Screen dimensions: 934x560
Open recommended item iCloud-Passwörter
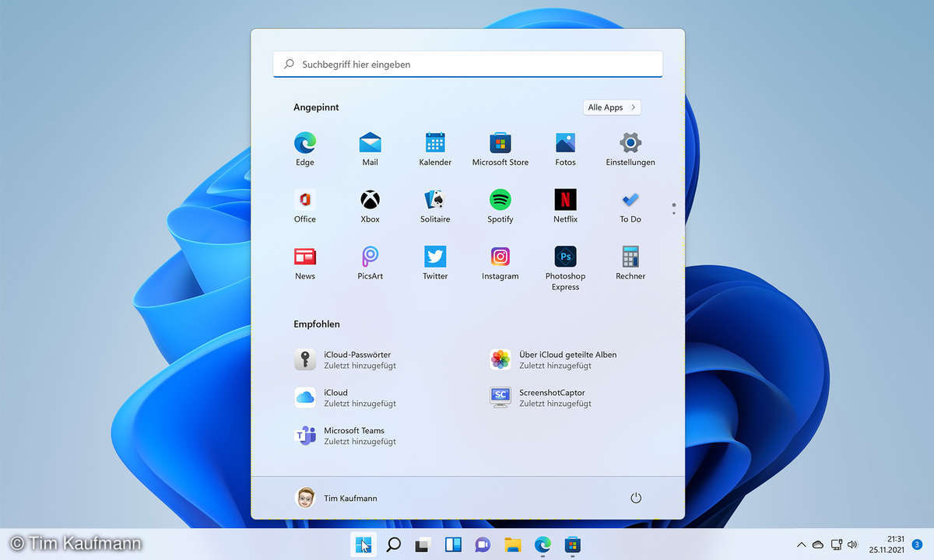(x=343, y=359)
